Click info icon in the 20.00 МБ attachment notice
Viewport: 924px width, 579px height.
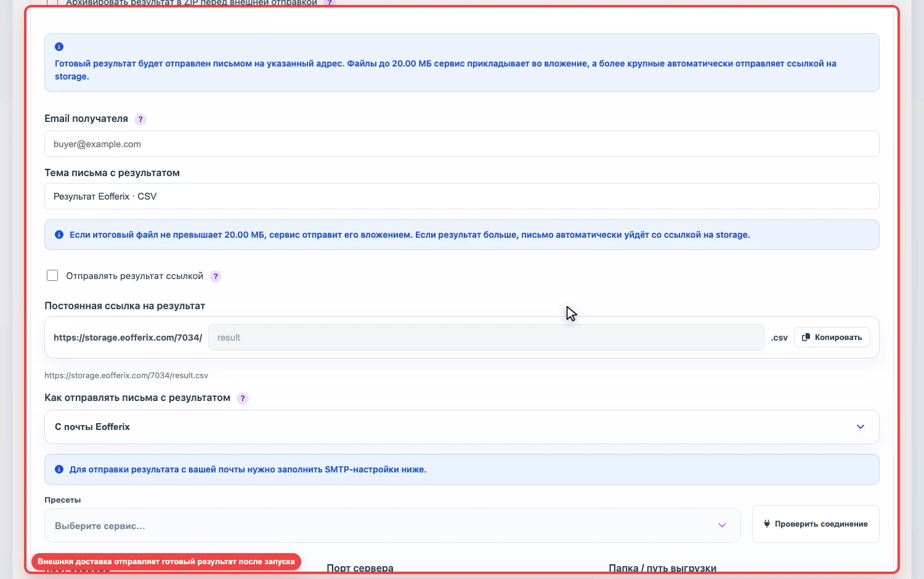[59, 235]
